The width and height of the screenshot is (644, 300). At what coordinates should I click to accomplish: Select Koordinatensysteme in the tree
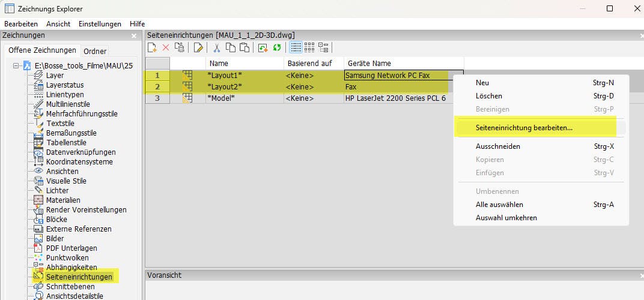tap(79, 161)
